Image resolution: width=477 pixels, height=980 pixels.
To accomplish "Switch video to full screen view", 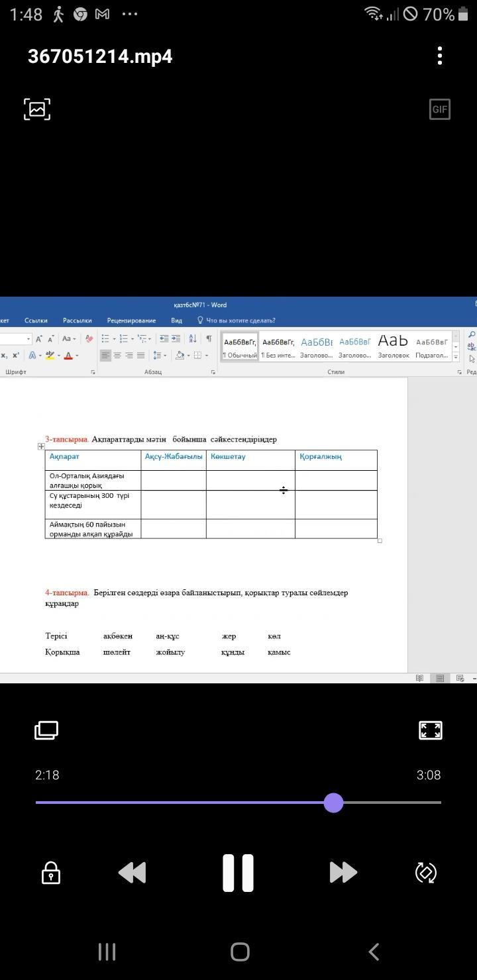I will 431,730.
